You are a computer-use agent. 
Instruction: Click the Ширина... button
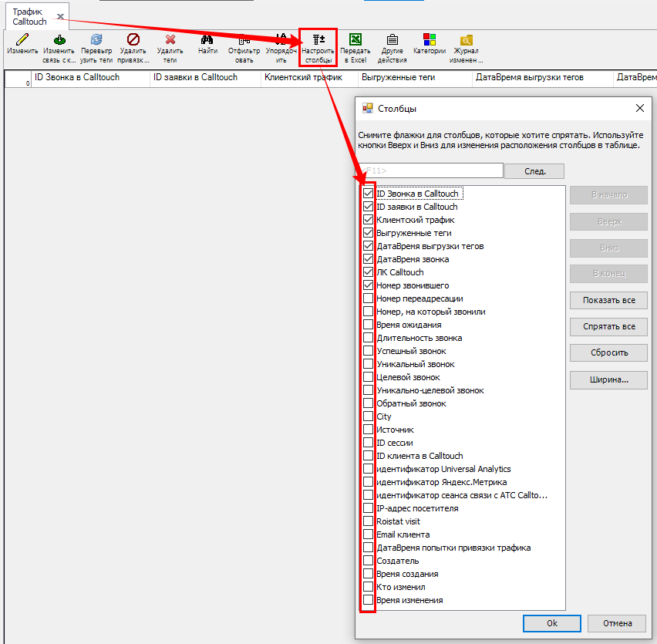(608, 379)
